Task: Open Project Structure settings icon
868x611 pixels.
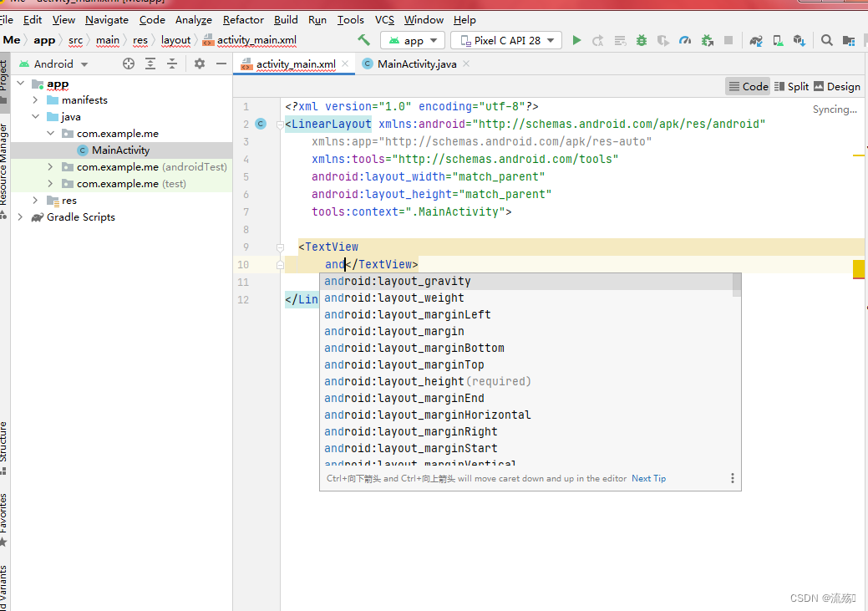Action: click(x=849, y=39)
